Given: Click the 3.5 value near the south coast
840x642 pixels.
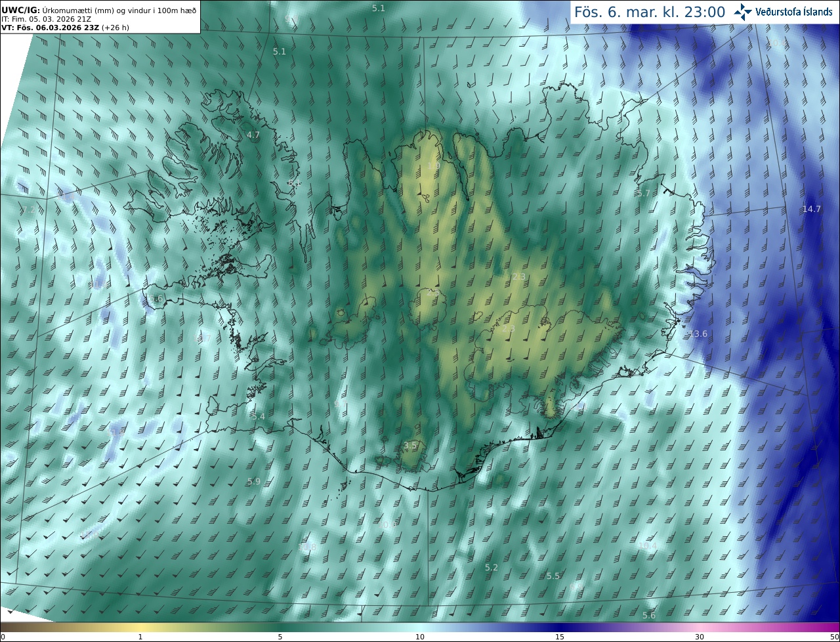Looking at the screenshot, I should coord(410,445).
